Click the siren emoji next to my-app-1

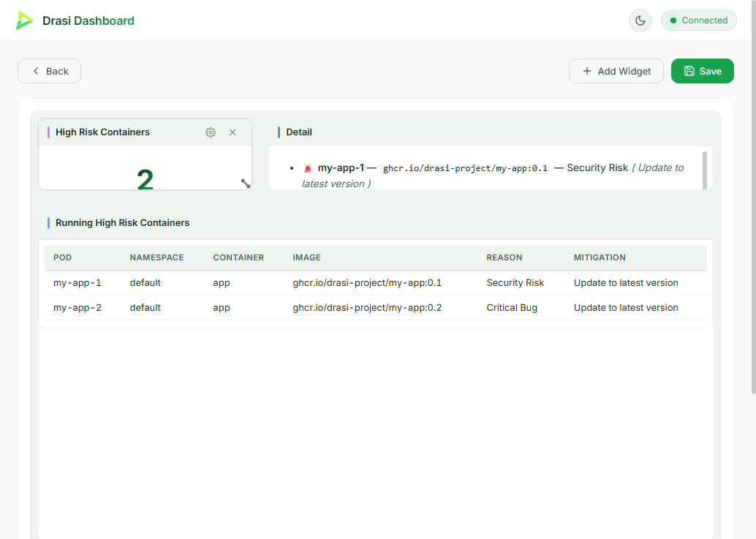308,167
